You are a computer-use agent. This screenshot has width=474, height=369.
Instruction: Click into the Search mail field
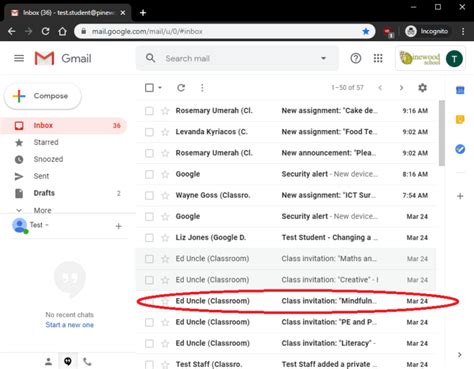238,58
